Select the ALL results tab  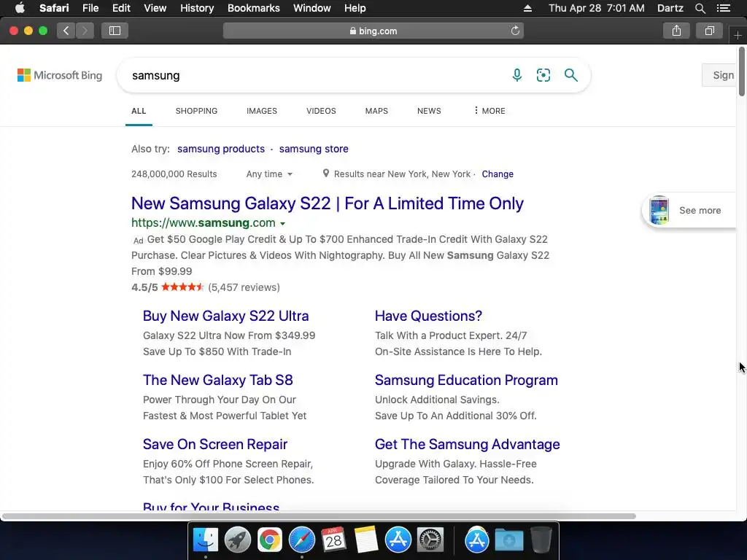tap(139, 111)
